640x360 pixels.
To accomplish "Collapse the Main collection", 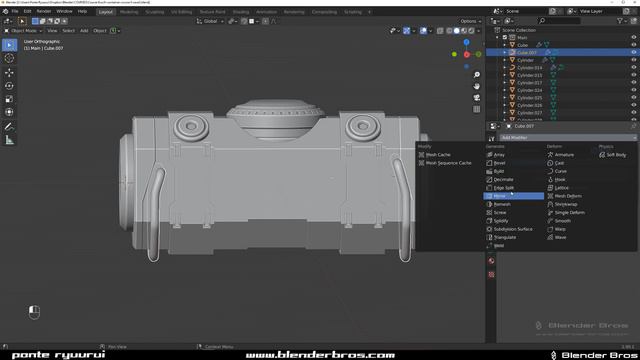I will [x=498, y=38].
